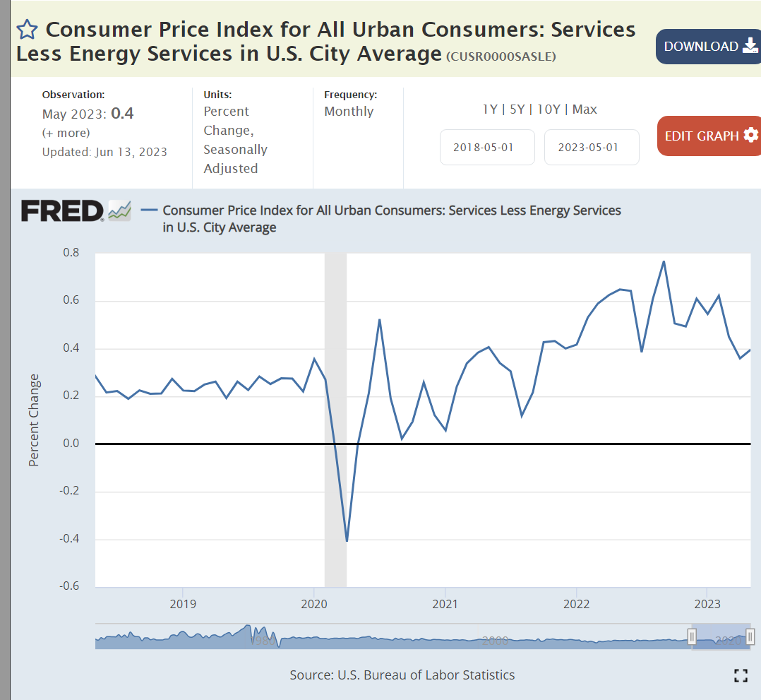The image size is (761, 700).
Task: Click the favorite star icon beside title
Action: point(27,30)
